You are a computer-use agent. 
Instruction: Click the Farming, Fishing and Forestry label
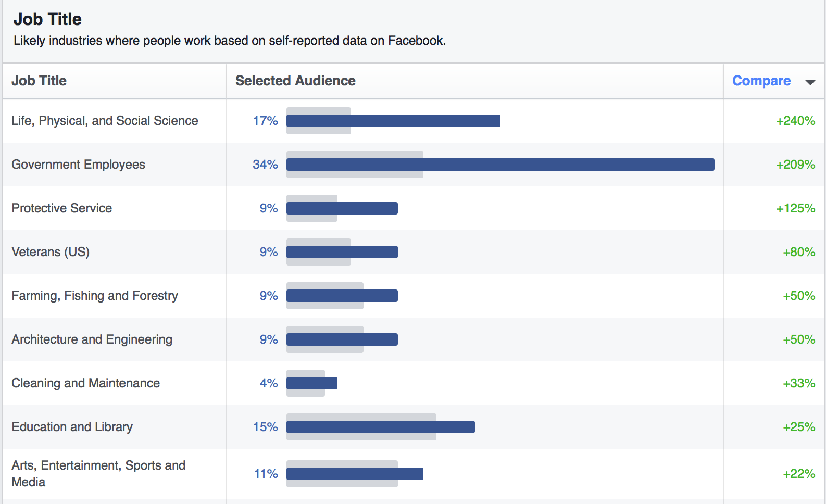95,296
